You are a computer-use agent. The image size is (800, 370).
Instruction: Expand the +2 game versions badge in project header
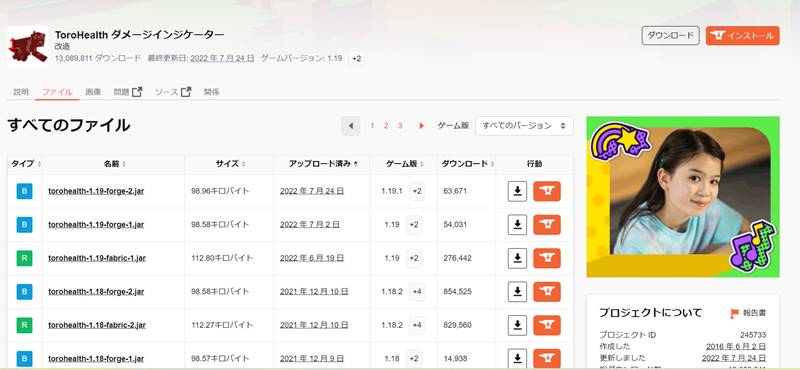point(357,59)
